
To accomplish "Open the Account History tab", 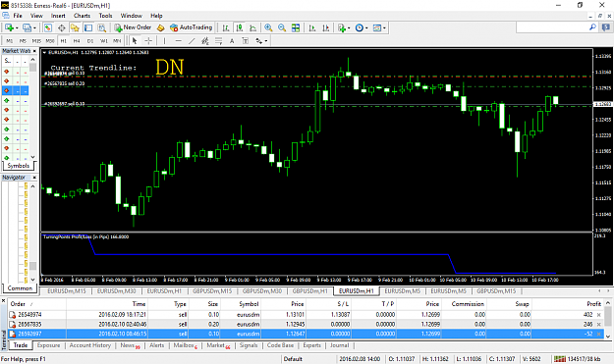I will [90, 345].
